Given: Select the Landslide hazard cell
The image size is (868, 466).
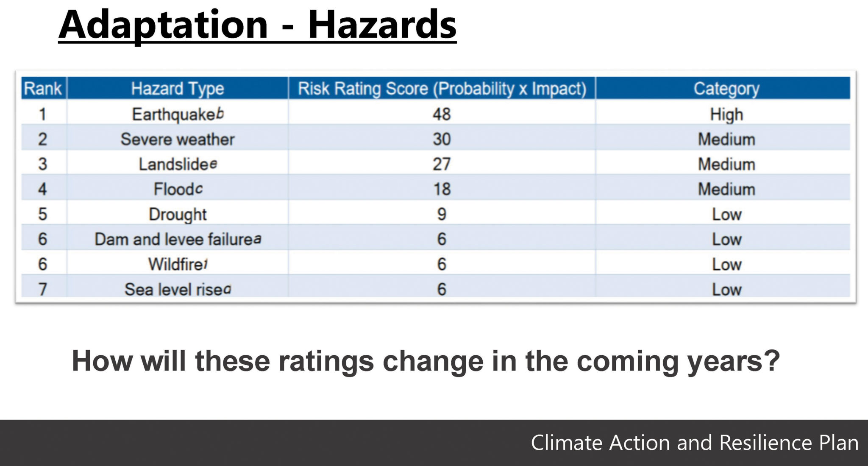Looking at the screenshot, I should point(177,164).
